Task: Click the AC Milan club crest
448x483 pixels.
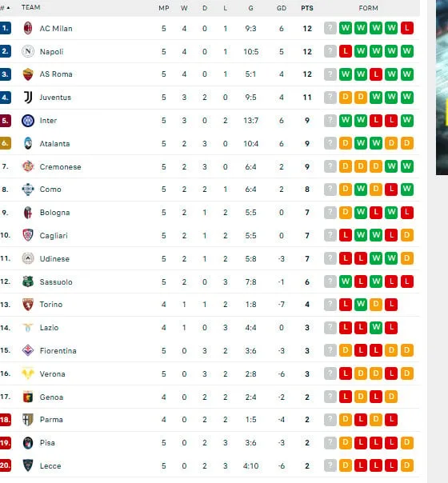Action: pyautogui.click(x=28, y=28)
